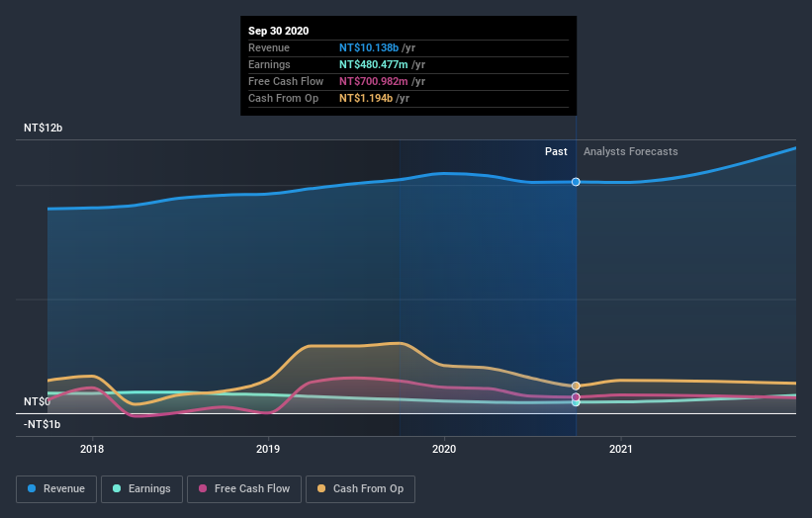
Task: Click the -NT$1b y-axis label
Action: point(42,424)
